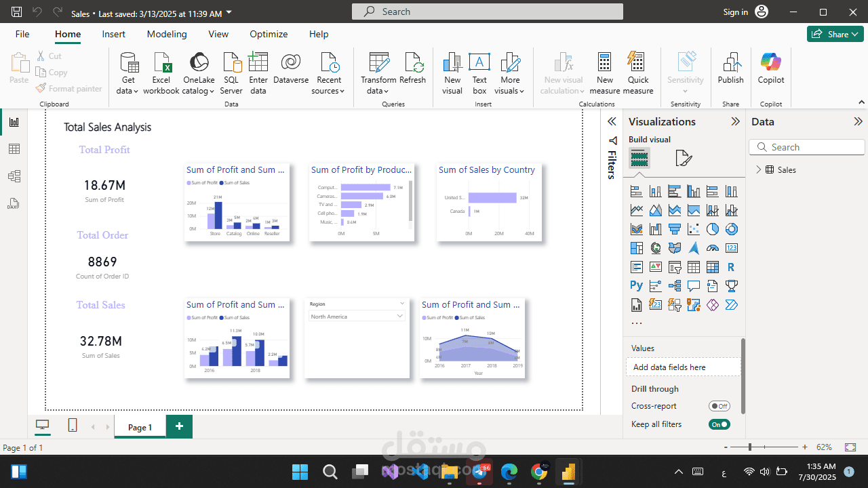
Task: Select the Page 1 tab
Action: coord(140,427)
